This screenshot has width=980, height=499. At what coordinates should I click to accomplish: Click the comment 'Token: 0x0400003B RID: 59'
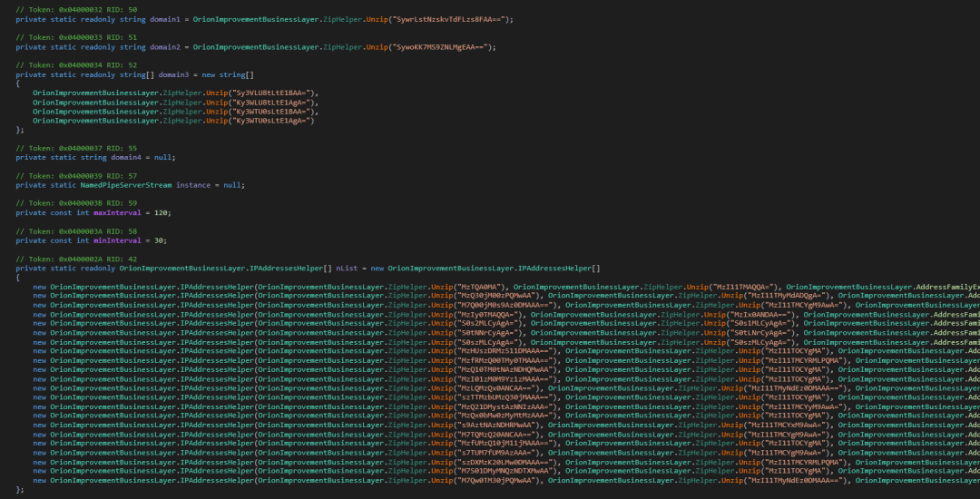[76, 203]
